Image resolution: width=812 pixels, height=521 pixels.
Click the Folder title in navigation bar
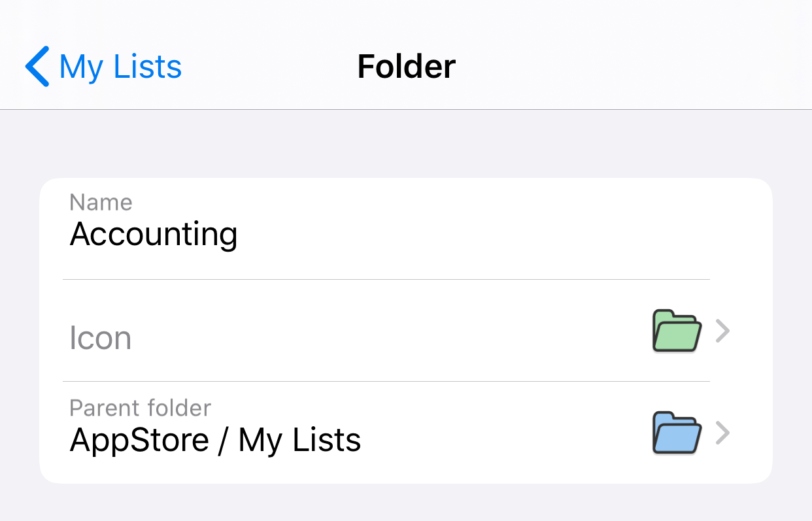tap(406, 67)
